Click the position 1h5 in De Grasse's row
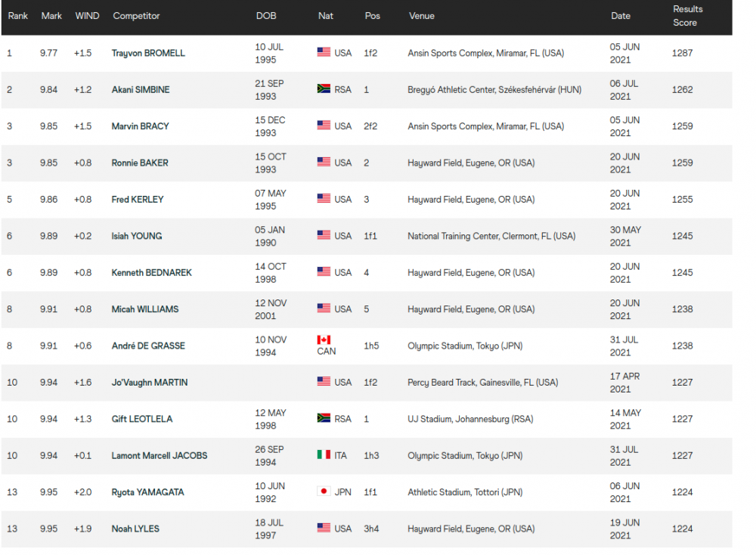This screenshot has width=756, height=555. 371,346
